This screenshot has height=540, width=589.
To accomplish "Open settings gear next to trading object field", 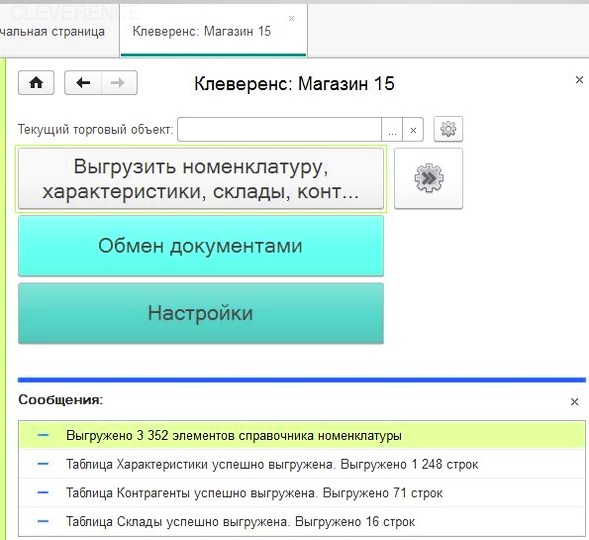I will 448,129.
